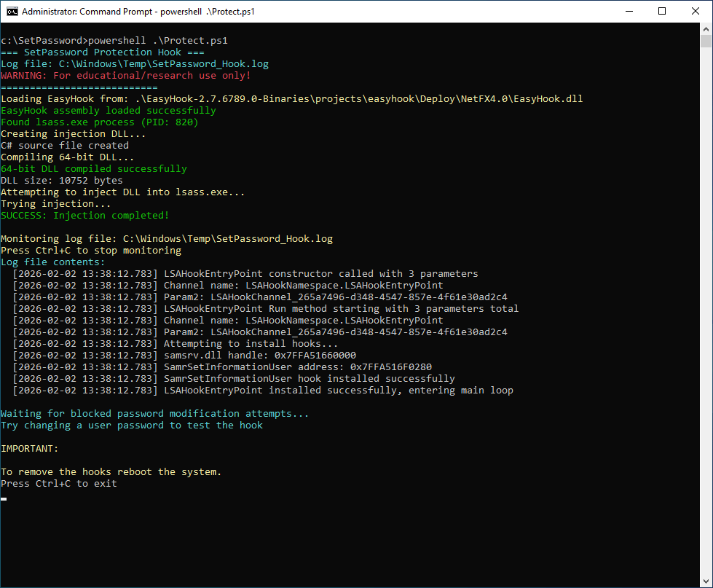The height and width of the screenshot is (588, 713).
Task: Click the 'IMPORTANT:' line
Action: coord(30,449)
